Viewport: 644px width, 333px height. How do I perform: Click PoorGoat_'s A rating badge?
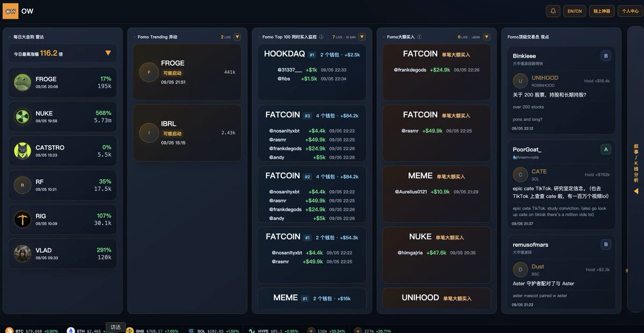click(606, 149)
